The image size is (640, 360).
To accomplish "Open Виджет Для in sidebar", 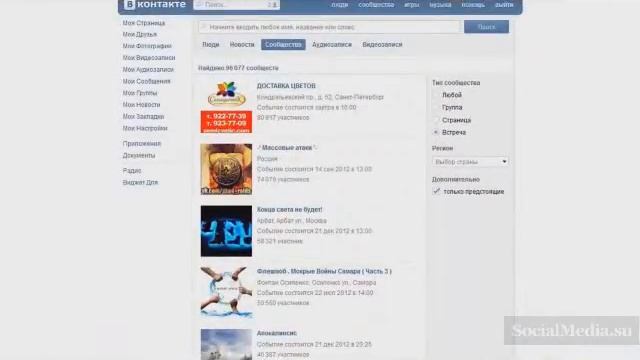I will click(140, 182).
